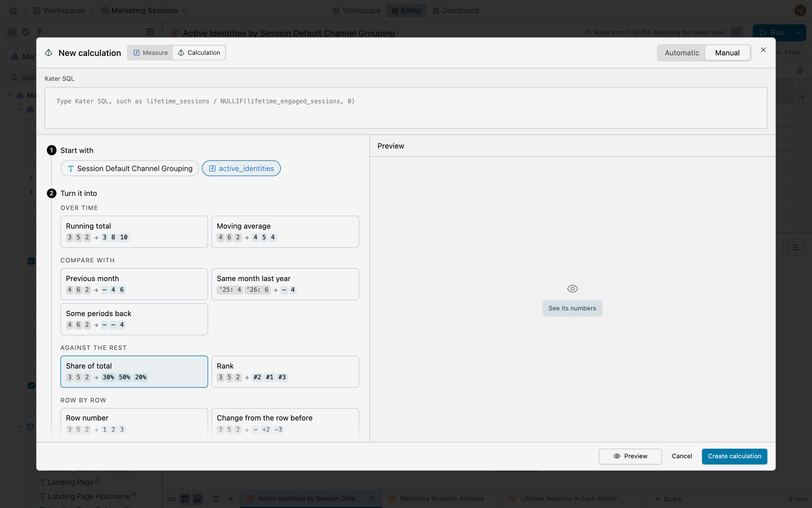Click the 8 rows status text
Viewport: 812px width, 508px height.
click(x=798, y=499)
